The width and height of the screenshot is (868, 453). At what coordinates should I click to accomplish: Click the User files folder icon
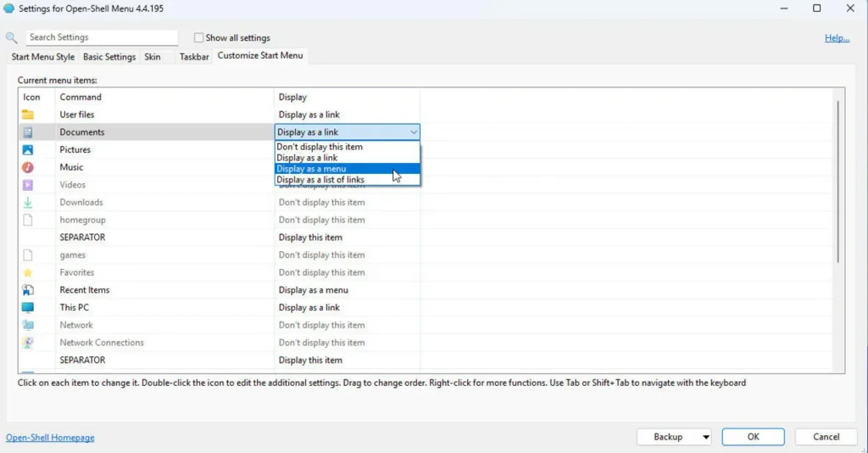28,115
